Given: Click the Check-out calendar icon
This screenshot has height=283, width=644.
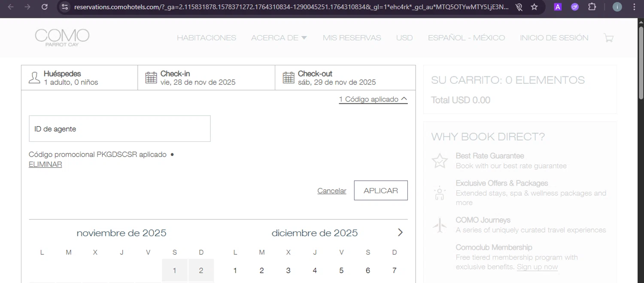Looking at the screenshot, I should pos(289,78).
